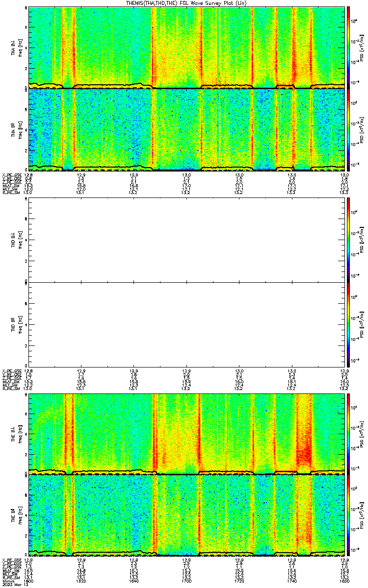
Task: Click the THE B-parallel freq [Hz] axis label
Action: pos(20,516)
